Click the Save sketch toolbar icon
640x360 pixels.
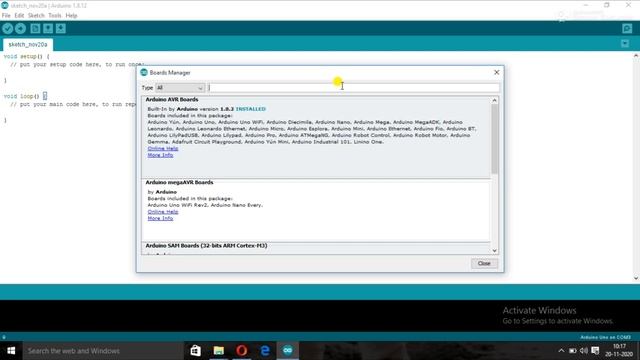click(61, 28)
